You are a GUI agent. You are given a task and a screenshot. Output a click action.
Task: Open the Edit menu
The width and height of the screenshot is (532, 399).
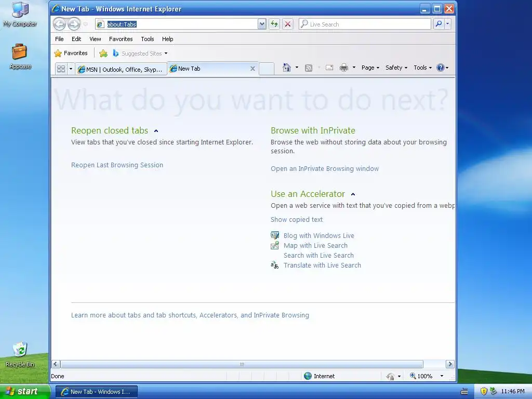click(x=76, y=39)
